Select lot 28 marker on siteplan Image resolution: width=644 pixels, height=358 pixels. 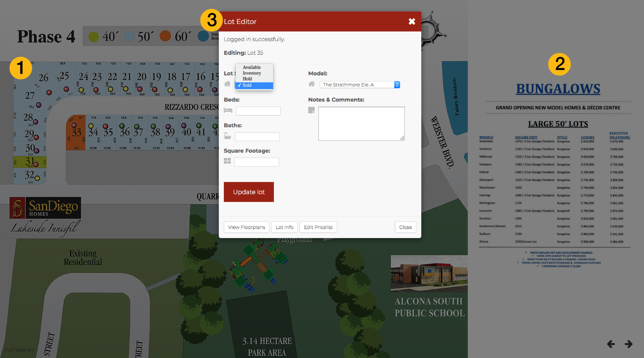point(35,122)
